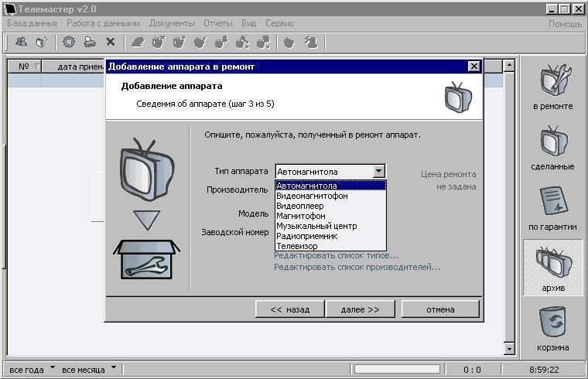
Task: Click the gear settings toolbar icon
Action: click(x=69, y=42)
